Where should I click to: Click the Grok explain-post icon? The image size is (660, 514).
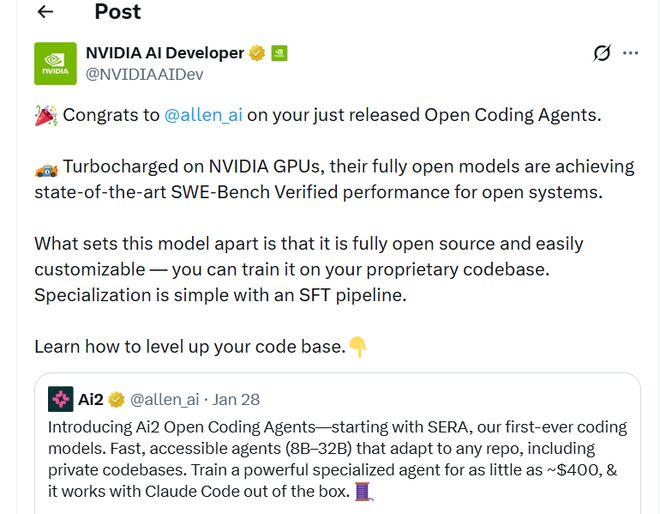(601, 53)
